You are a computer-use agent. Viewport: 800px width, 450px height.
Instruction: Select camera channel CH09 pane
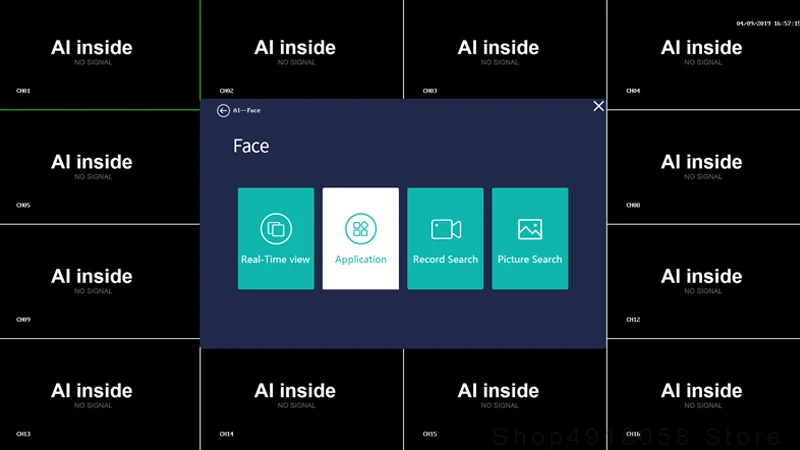(x=99, y=281)
